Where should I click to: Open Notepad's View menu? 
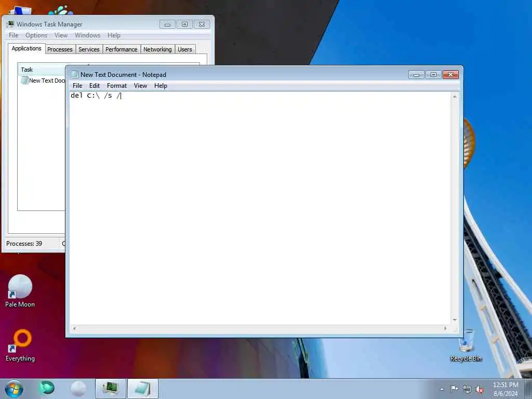(x=140, y=86)
